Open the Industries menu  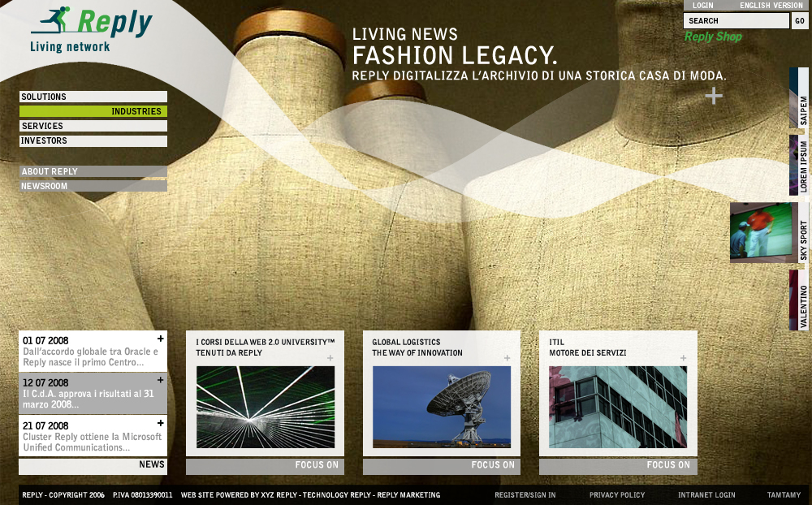coord(93,111)
